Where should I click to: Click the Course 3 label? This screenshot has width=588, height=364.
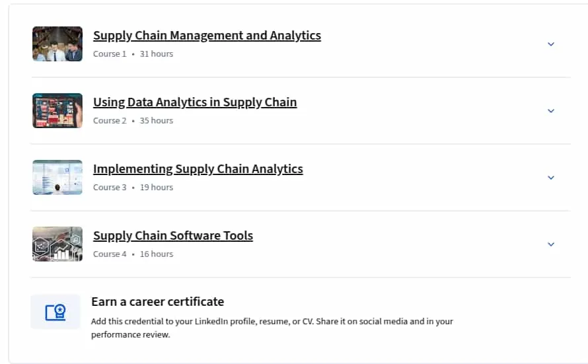click(x=110, y=188)
